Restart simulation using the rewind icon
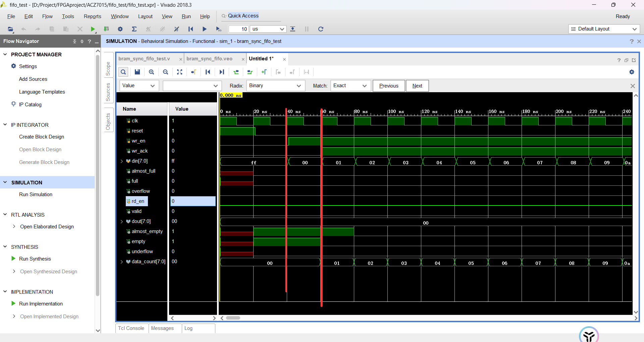 coord(191,29)
